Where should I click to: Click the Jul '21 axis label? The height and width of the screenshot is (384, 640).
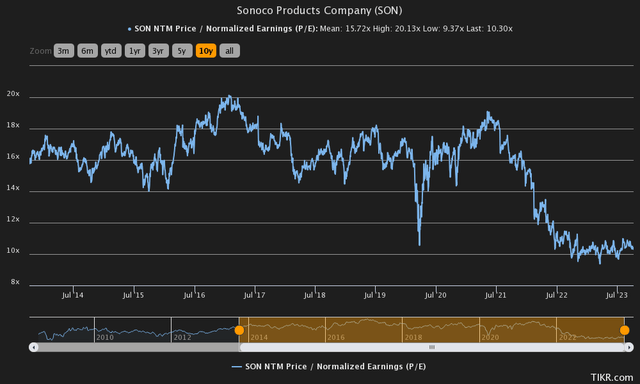(x=496, y=295)
